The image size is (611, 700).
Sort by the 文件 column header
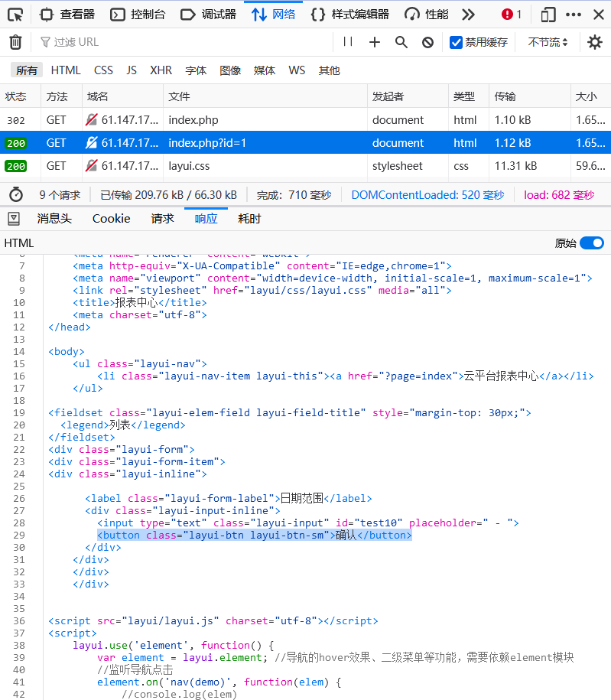(265, 96)
